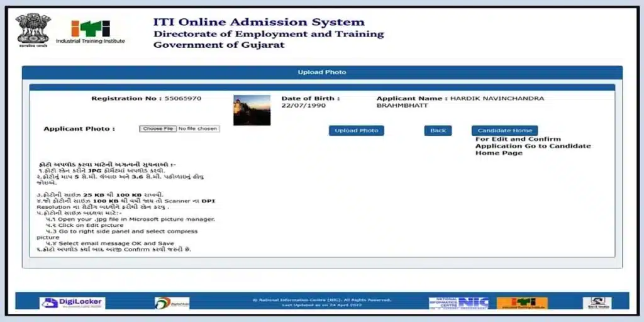This screenshot has width=644, height=322.
Task: Click the ITI Online Admission System title
Action: coord(258,22)
